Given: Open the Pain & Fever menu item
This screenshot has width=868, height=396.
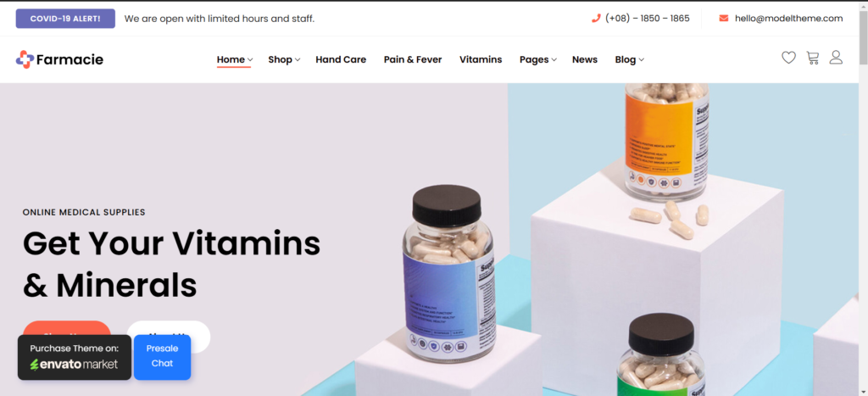Looking at the screenshot, I should 413,60.
